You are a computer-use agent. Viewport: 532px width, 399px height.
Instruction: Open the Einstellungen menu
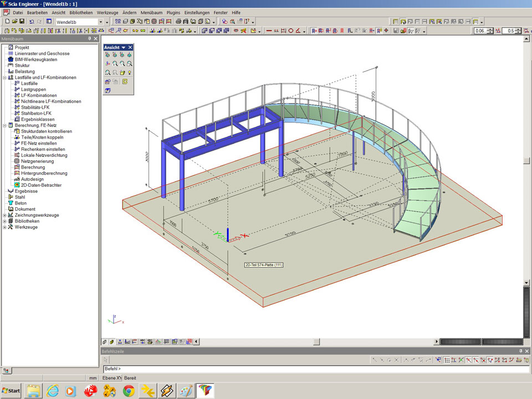click(x=197, y=12)
